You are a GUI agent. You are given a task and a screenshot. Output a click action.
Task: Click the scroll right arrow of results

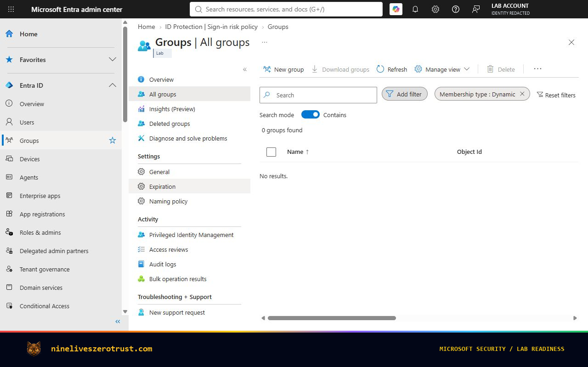coord(575,318)
